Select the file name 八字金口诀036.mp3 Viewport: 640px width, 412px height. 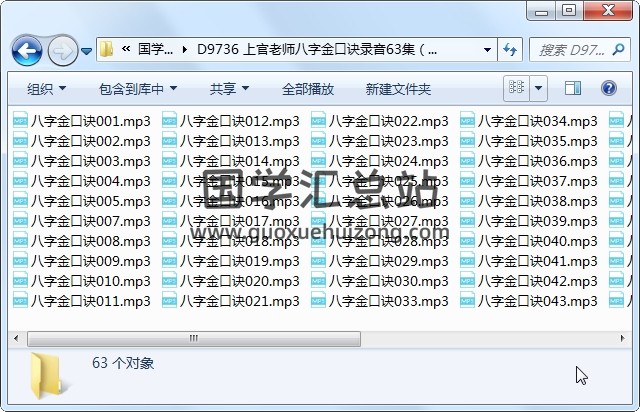[x=538, y=161]
